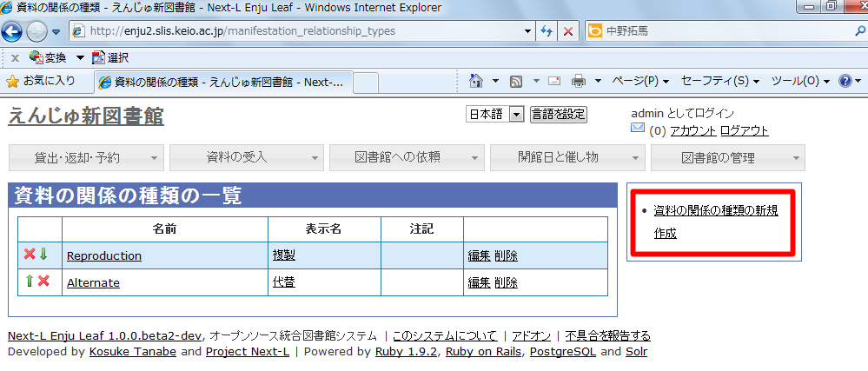Viewport: 868px width, 371px height.
Task: Move Reproduction row down with green arrow
Action: tap(43, 255)
